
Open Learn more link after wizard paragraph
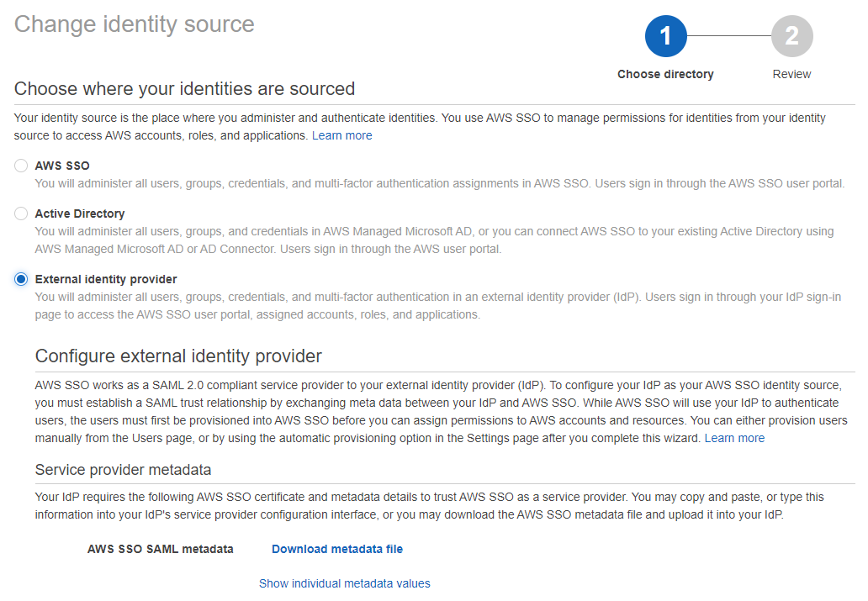[x=734, y=438]
